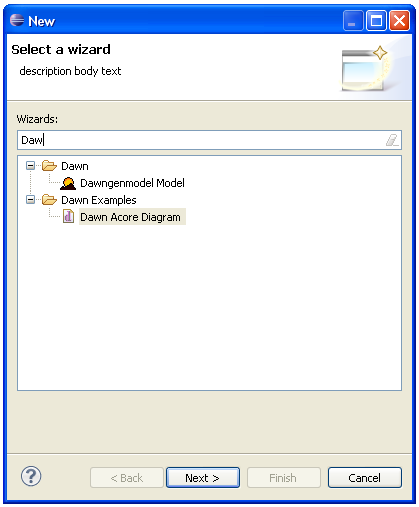Click the Dawn folder icon

(x=49, y=166)
